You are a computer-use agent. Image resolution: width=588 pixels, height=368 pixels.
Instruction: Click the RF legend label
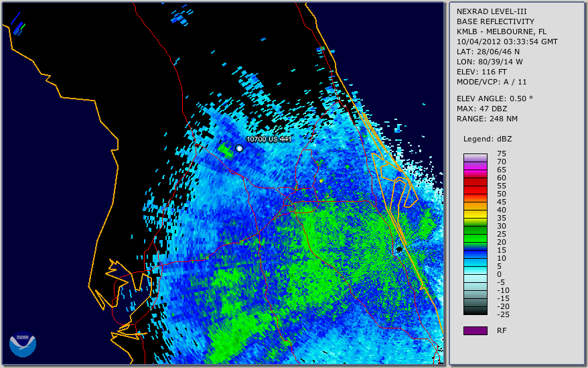(502, 330)
